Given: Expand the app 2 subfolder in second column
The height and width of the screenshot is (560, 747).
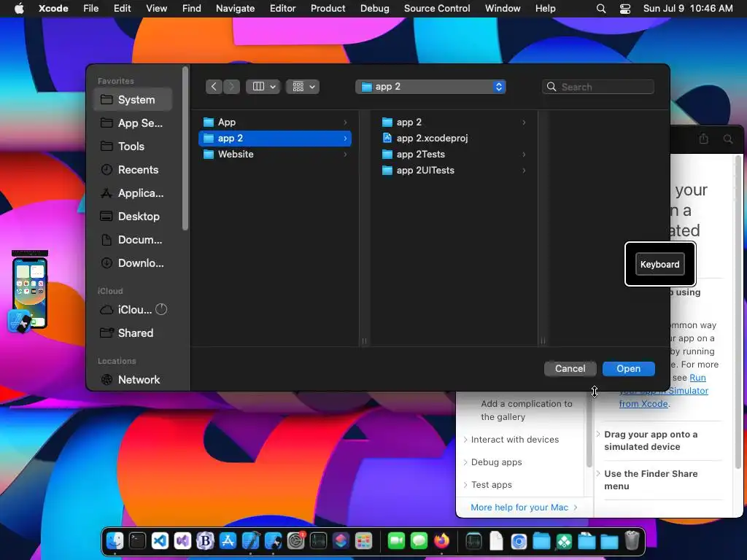Looking at the screenshot, I should pyautogui.click(x=524, y=122).
